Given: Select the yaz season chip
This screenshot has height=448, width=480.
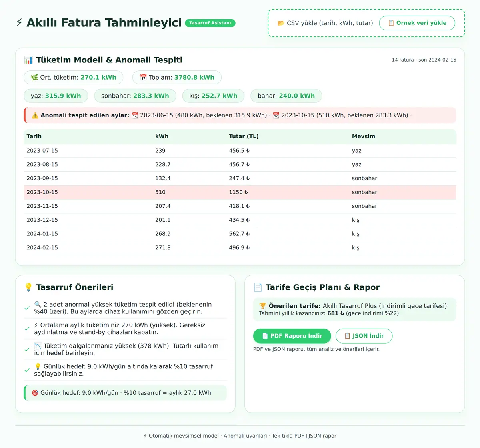Looking at the screenshot, I should pyautogui.click(x=56, y=96).
